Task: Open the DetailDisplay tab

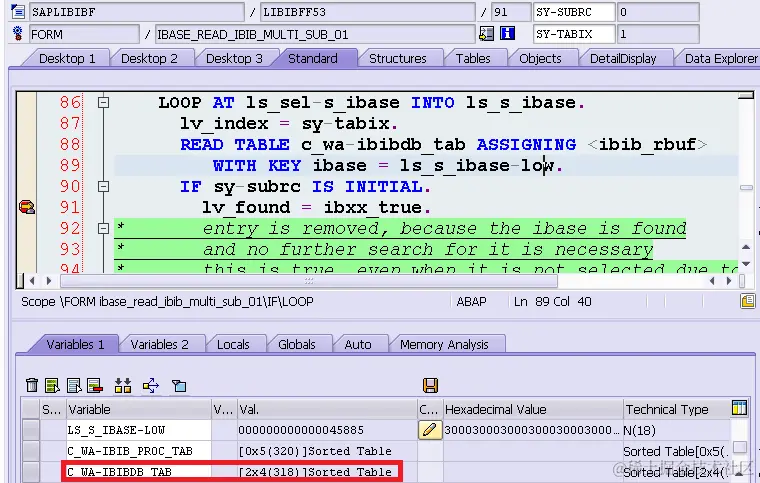Action: 623,58
